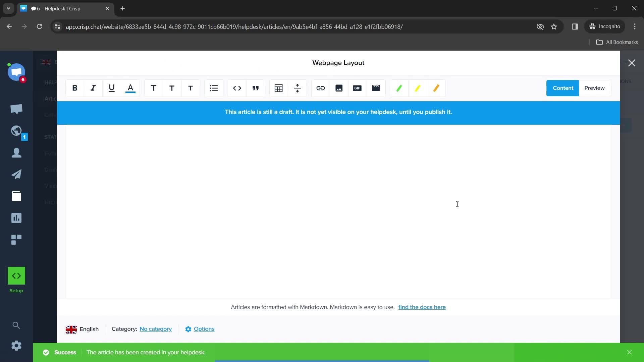Insert a GIF into article
644x362 pixels.
357,88
